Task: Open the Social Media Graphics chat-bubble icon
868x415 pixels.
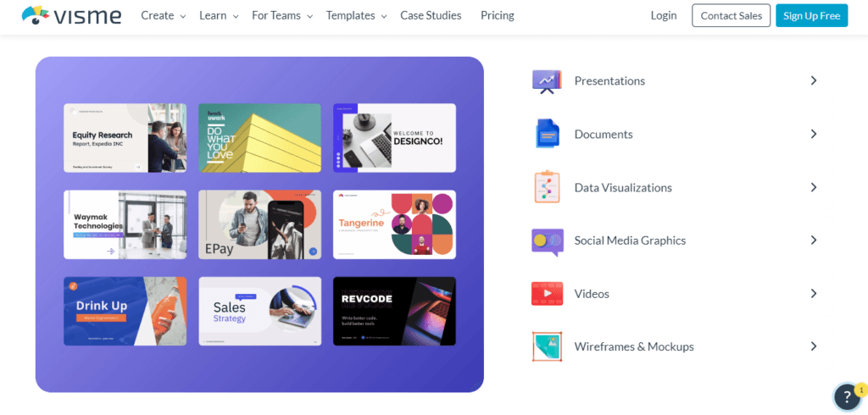Action: (548, 241)
